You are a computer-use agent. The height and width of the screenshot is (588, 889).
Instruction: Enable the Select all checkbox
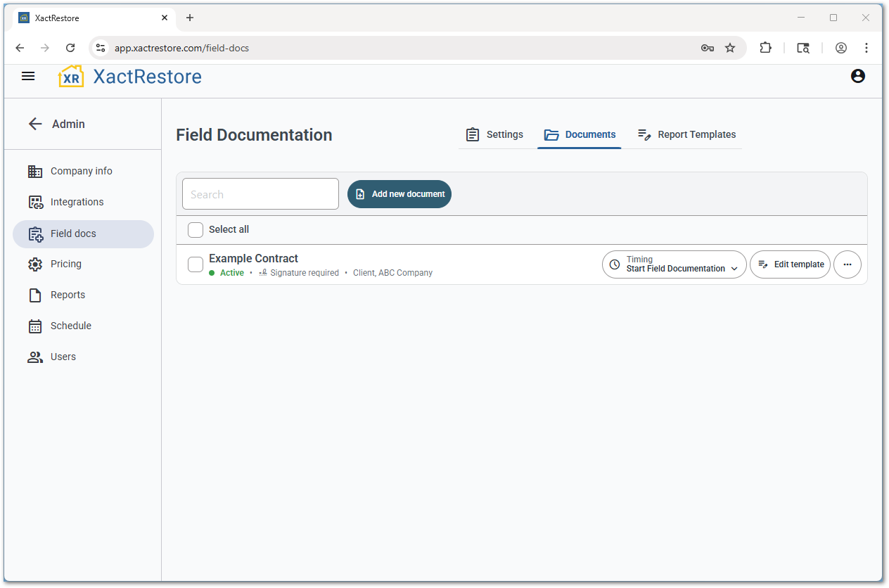[195, 229]
